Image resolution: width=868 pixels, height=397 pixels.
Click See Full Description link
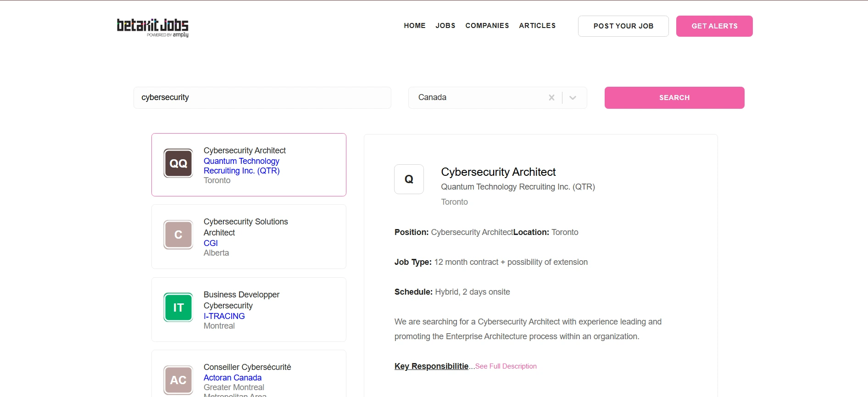point(506,366)
